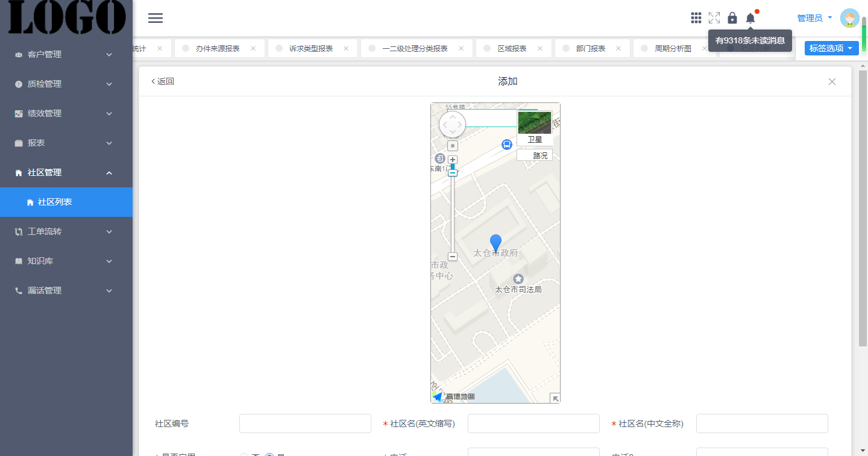Expand the 工单流转 sidebar menu
The width and height of the screenshot is (868, 456).
(x=66, y=231)
